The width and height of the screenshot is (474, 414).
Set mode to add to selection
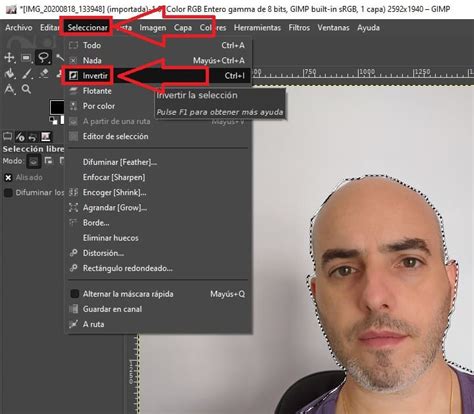pyautogui.click(x=49, y=161)
